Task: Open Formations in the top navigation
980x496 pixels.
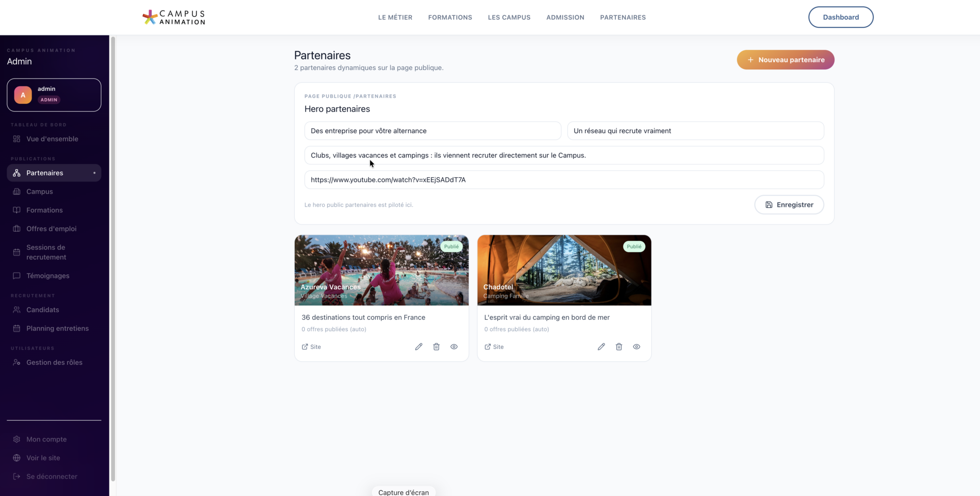Action: 450,17
